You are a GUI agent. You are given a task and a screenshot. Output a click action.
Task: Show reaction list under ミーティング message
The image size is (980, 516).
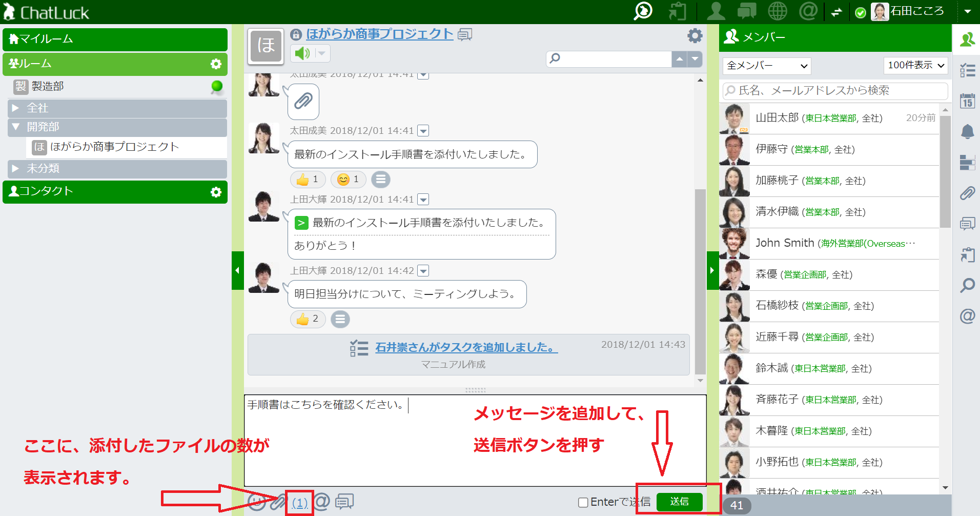point(340,320)
